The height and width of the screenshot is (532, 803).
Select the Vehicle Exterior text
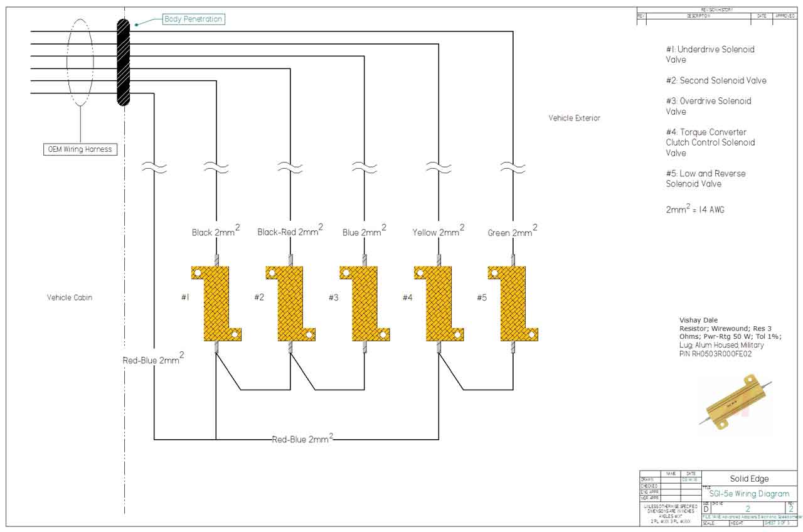click(x=574, y=118)
